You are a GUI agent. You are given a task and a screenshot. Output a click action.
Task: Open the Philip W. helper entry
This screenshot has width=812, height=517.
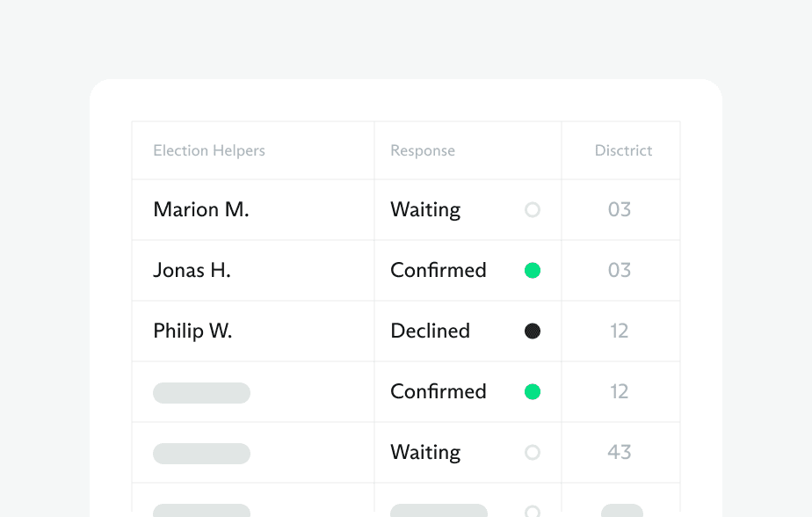coord(192,331)
